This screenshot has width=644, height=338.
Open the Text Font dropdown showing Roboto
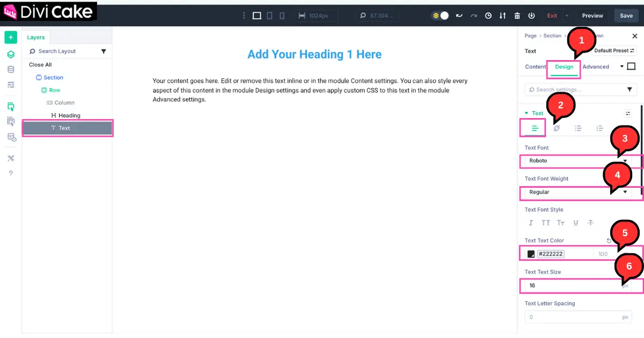tap(578, 160)
